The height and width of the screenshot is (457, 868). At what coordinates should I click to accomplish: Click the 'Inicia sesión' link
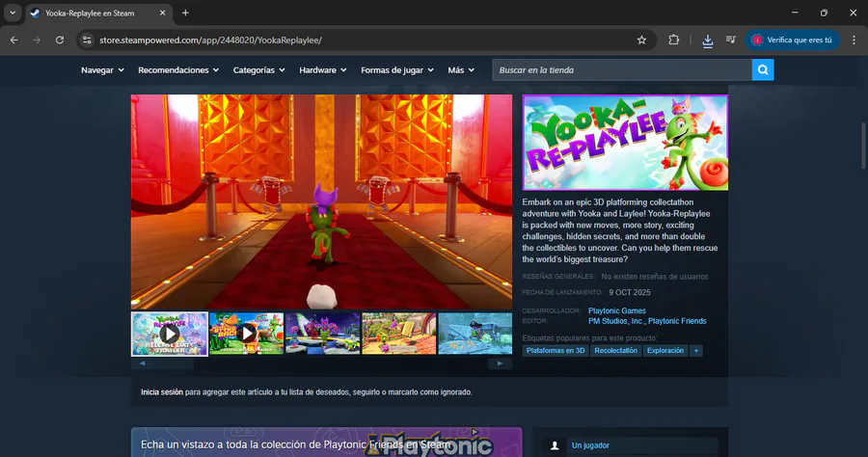click(162, 391)
